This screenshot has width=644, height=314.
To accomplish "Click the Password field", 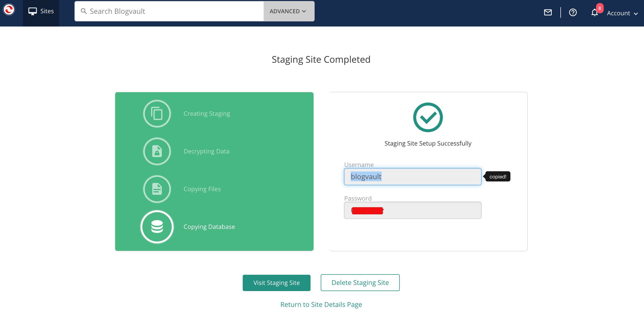I will coord(412,210).
